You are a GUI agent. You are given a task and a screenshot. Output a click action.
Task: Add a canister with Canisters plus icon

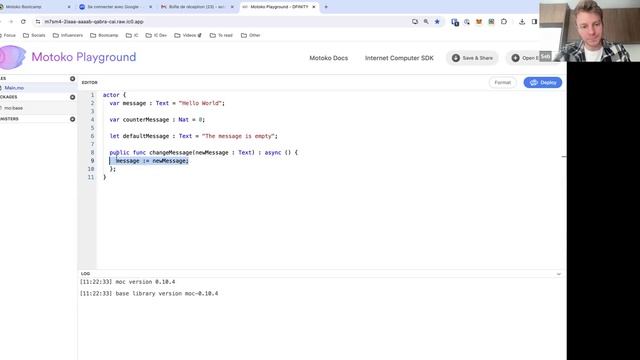click(73, 119)
